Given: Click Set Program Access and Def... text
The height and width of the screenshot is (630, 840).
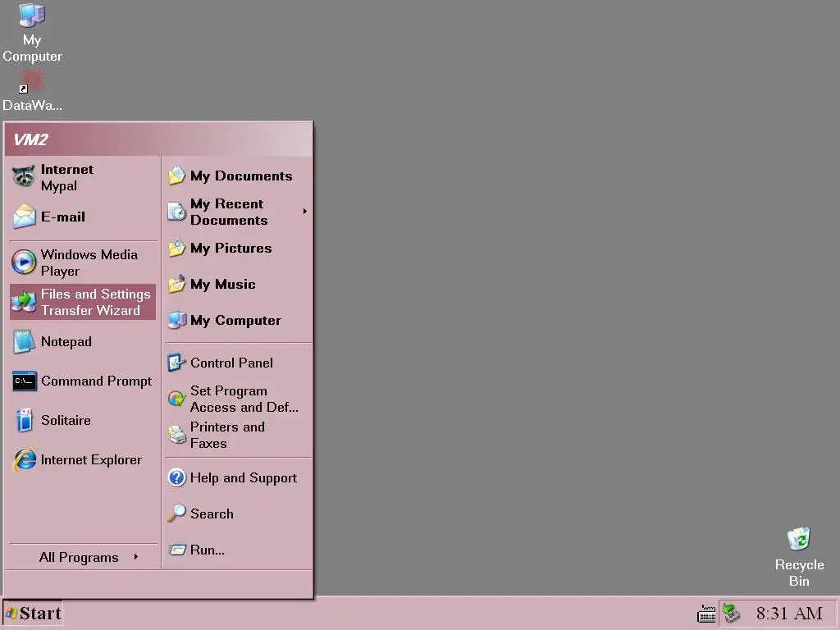Looking at the screenshot, I should [x=244, y=399].
